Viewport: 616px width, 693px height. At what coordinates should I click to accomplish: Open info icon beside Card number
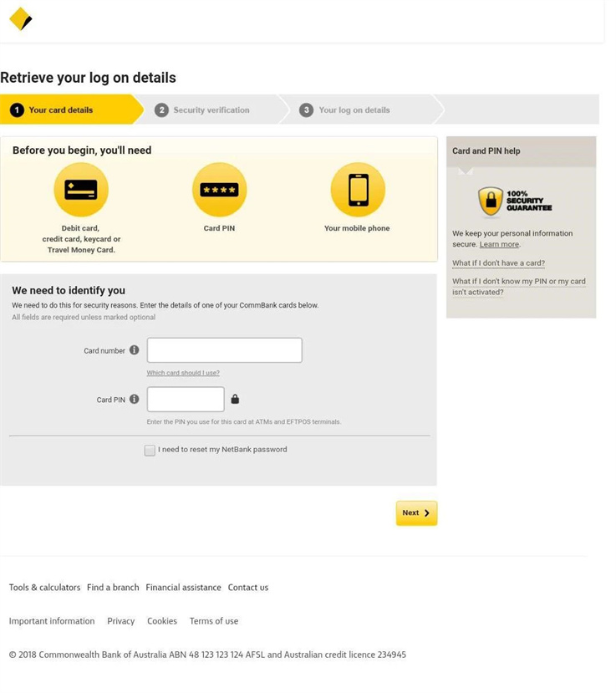tap(135, 350)
